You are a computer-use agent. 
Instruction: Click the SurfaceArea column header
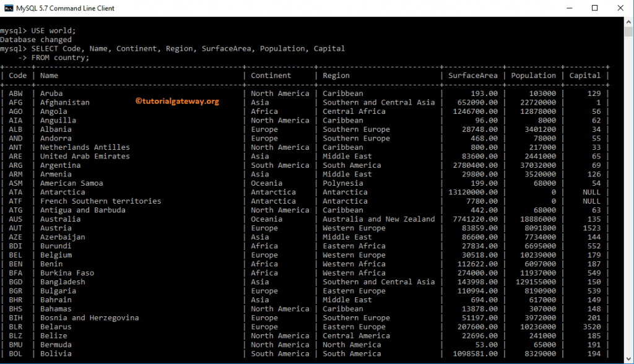click(473, 76)
